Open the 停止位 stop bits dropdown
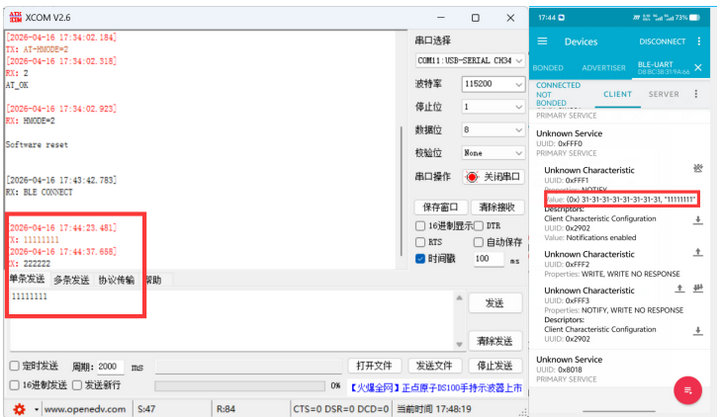The height and width of the screenshot is (417, 720). coord(493,107)
